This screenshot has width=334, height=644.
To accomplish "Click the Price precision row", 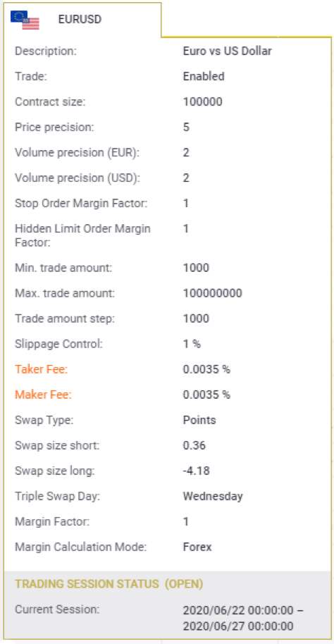I will tap(167, 128).
